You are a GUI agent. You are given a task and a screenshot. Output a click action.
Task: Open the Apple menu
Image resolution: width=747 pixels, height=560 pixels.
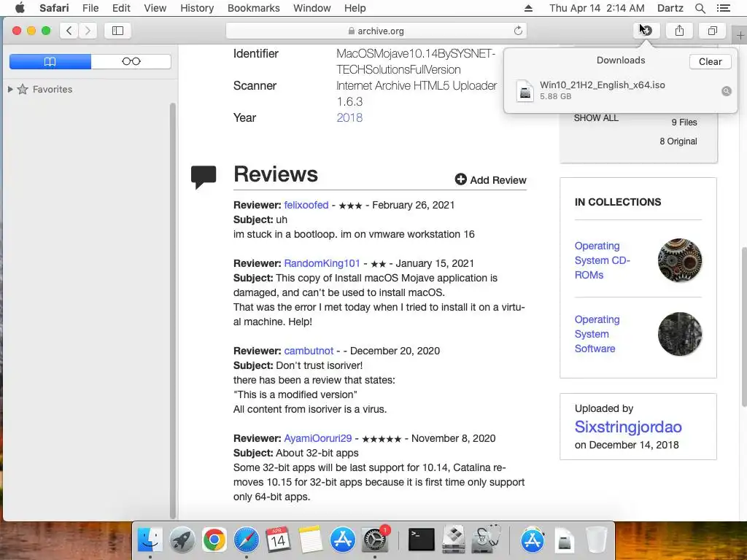20,8
